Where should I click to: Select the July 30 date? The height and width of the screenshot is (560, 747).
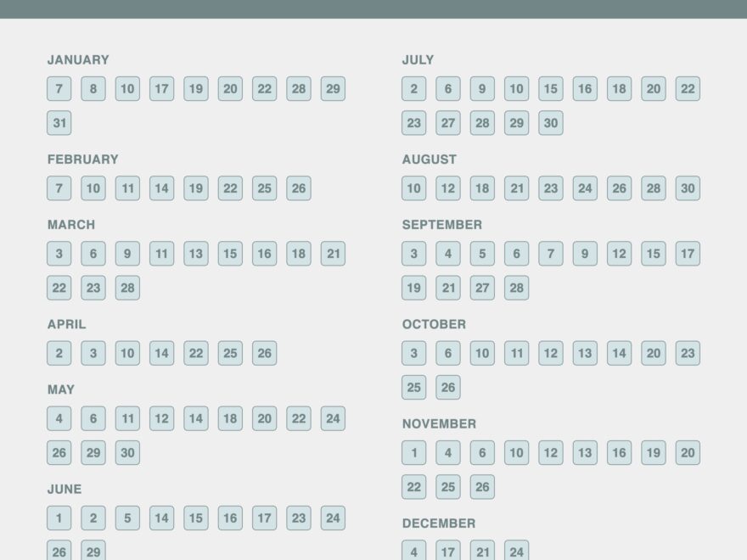click(x=551, y=123)
